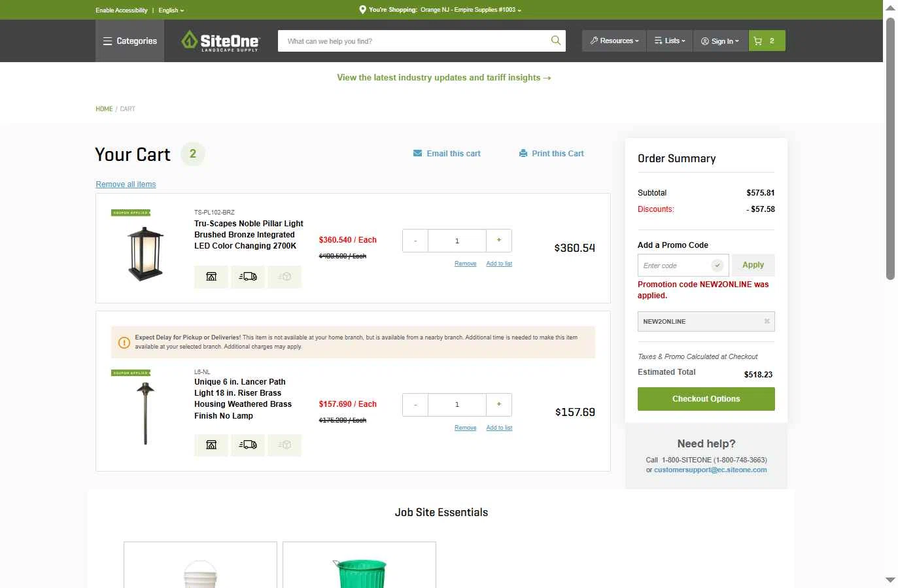Viewport: 898px width, 588px height.
Task: Click the page vertical scrollbar thumb
Action: click(890, 148)
